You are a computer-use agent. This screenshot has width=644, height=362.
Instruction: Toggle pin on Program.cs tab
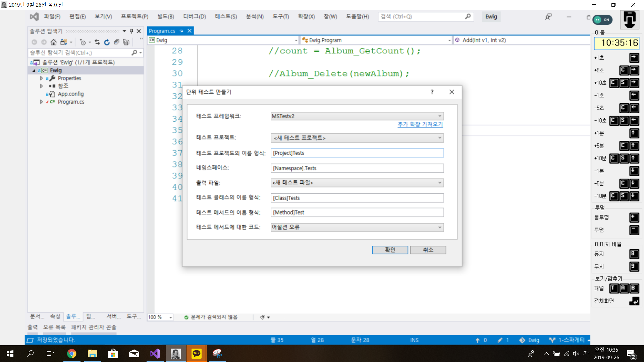[x=181, y=31]
